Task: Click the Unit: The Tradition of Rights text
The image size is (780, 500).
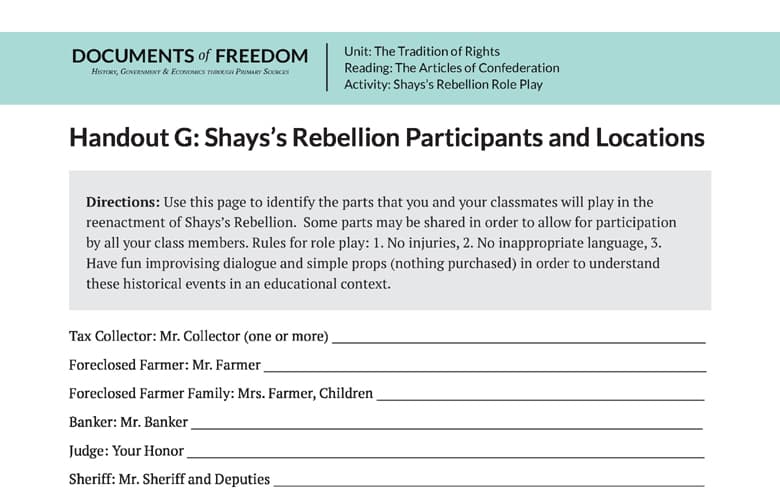Action: tap(421, 51)
